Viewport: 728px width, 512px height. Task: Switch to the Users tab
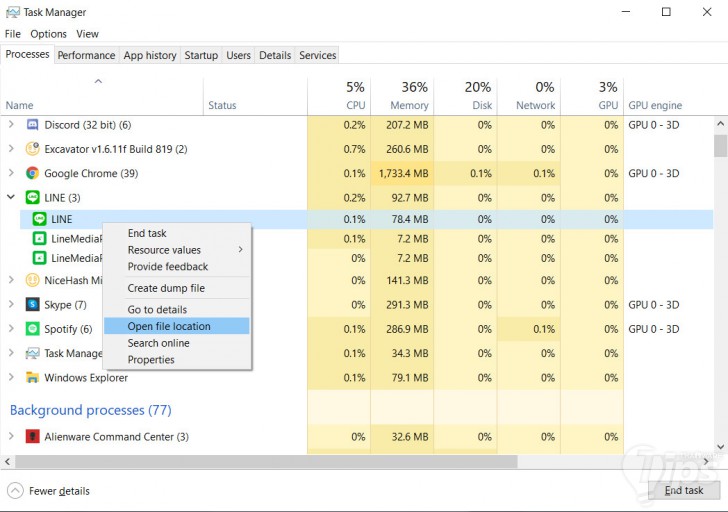click(x=238, y=55)
